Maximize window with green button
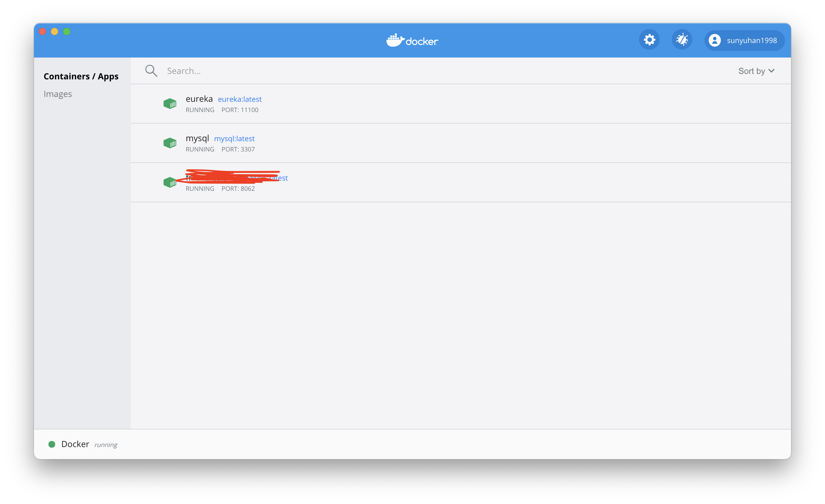 [x=67, y=31]
